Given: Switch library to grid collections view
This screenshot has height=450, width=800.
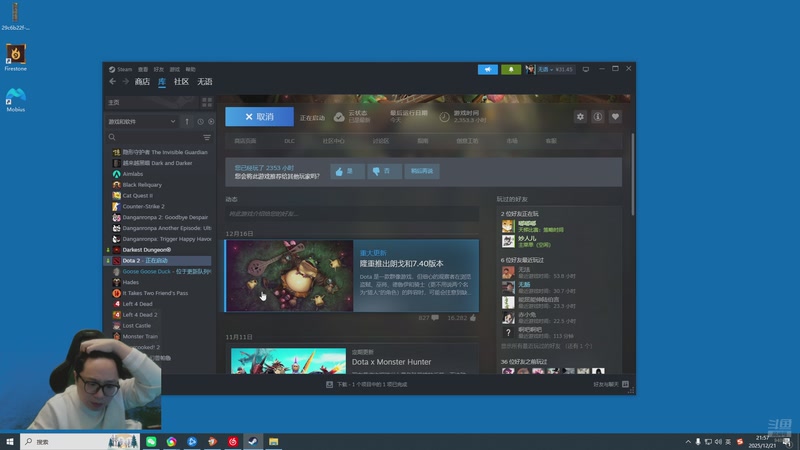Looking at the screenshot, I should point(207,103).
